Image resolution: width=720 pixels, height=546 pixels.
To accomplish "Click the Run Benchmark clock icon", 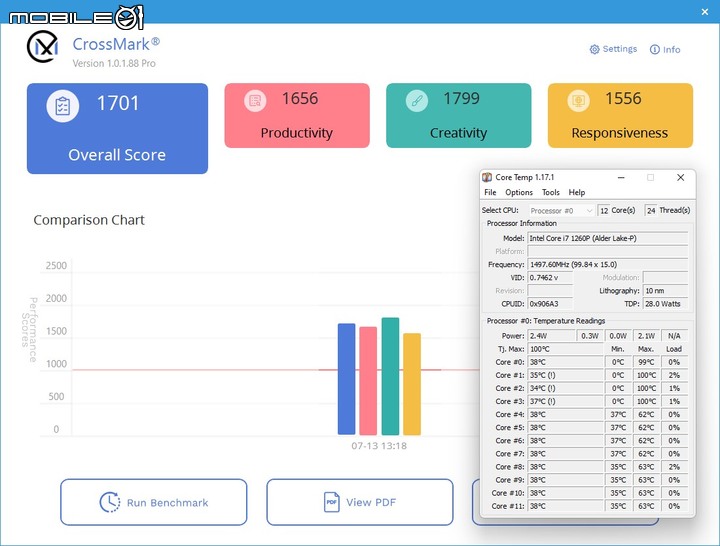I will 110,502.
